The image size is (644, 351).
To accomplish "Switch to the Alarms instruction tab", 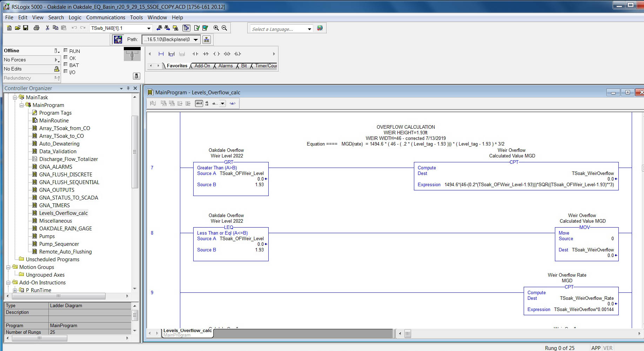I will click(225, 66).
